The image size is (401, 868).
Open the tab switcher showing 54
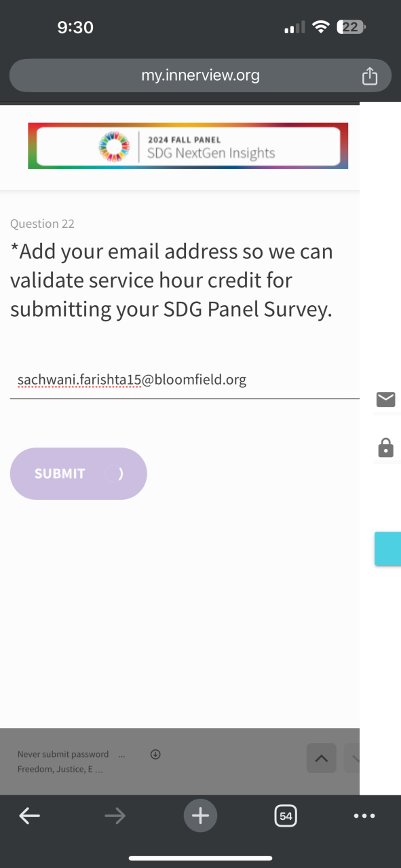tap(286, 816)
